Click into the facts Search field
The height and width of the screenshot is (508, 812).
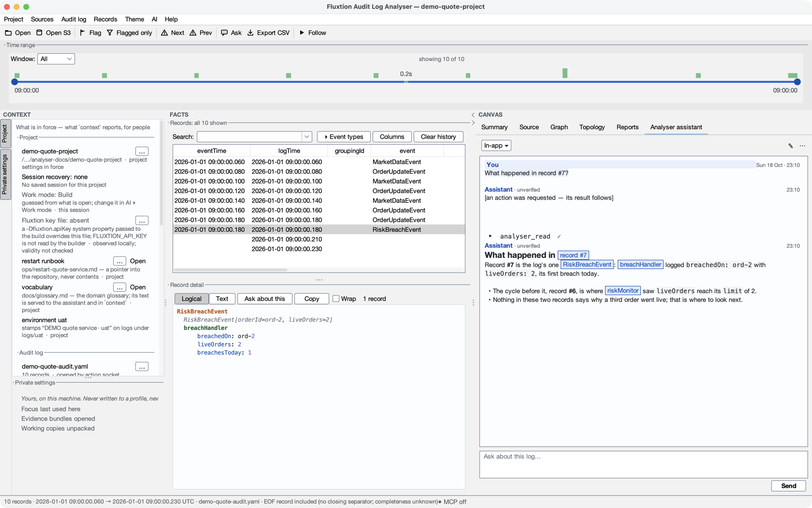coord(249,137)
